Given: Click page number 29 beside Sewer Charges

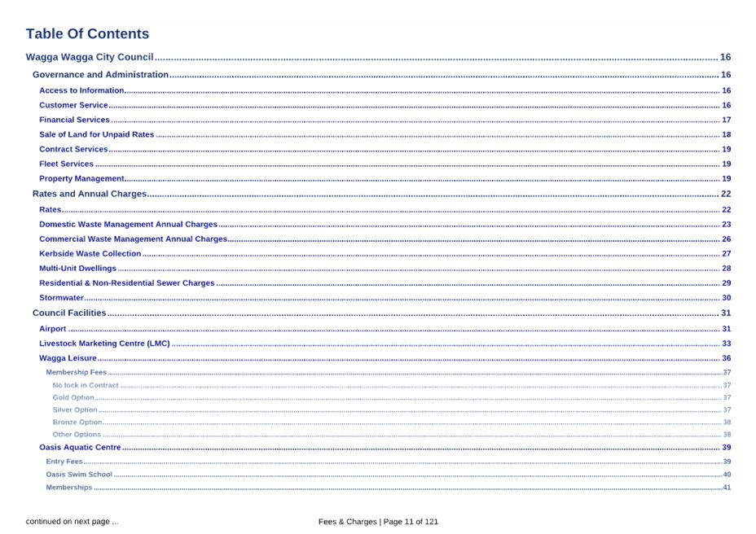Looking at the screenshot, I should [726, 283].
